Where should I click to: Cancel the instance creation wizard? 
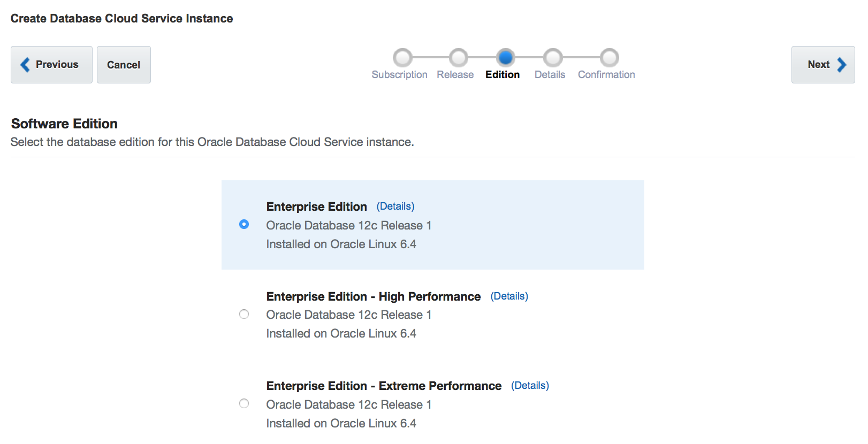pos(124,65)
